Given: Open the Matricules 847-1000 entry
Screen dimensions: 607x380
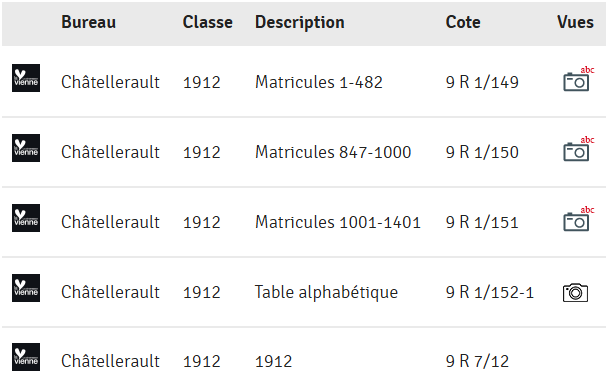Looking at the screenshot, I should click(x=333, y=152).
